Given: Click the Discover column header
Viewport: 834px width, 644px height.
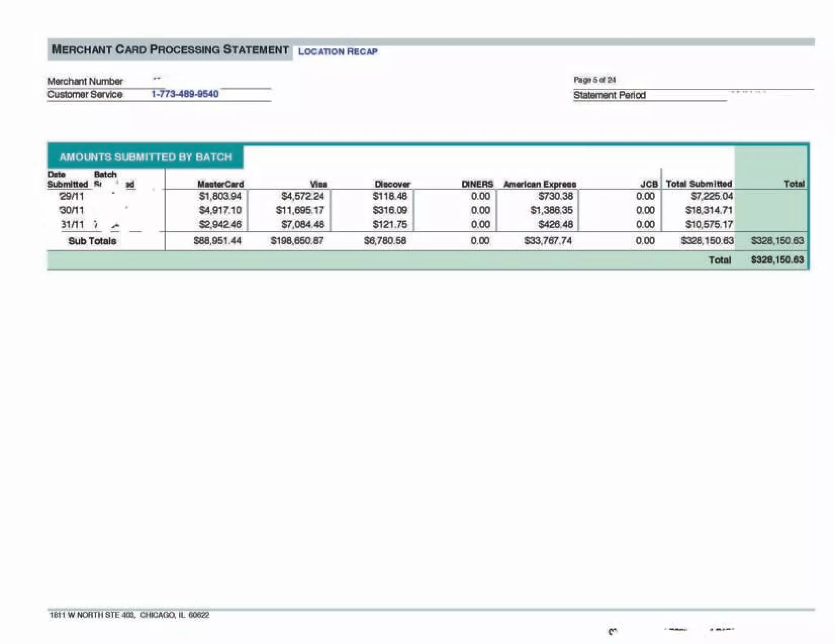Looking at the screenshot, I should point(392,184).
